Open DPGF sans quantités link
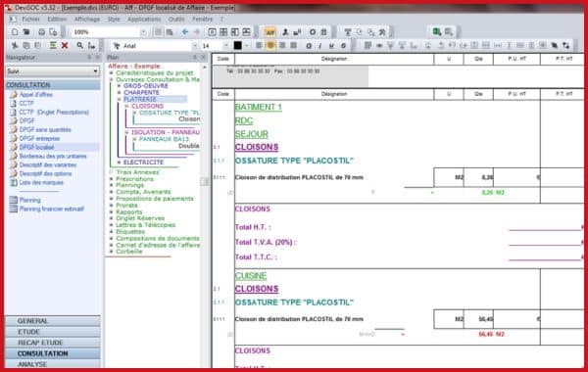588x372 pixels. click(x=45, y=129)
